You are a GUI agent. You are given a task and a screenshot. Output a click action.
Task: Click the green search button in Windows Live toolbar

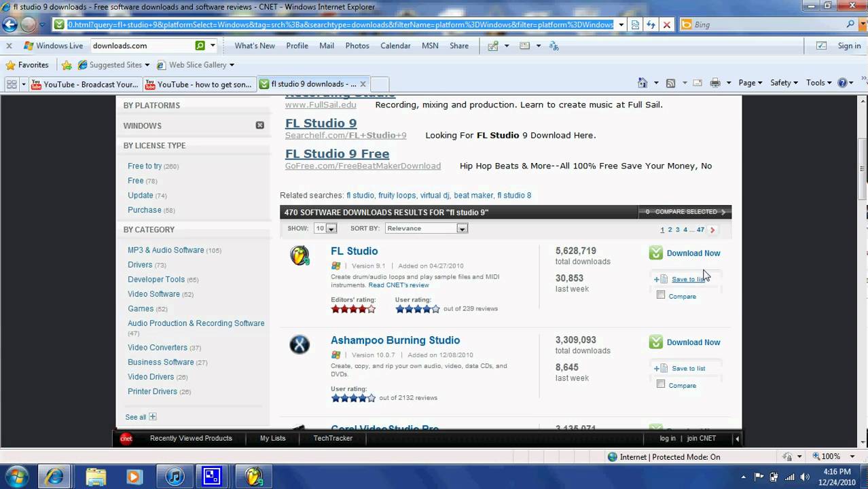point(200,46)
